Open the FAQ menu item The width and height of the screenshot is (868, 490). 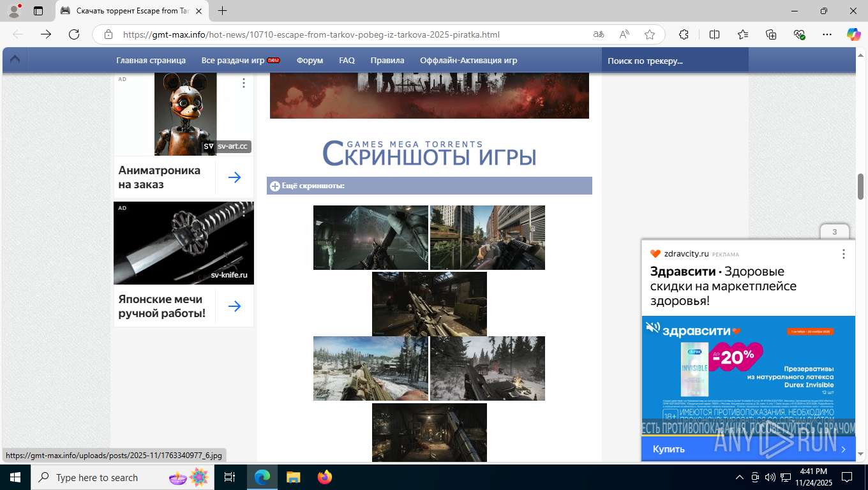(x=347, y=60)
